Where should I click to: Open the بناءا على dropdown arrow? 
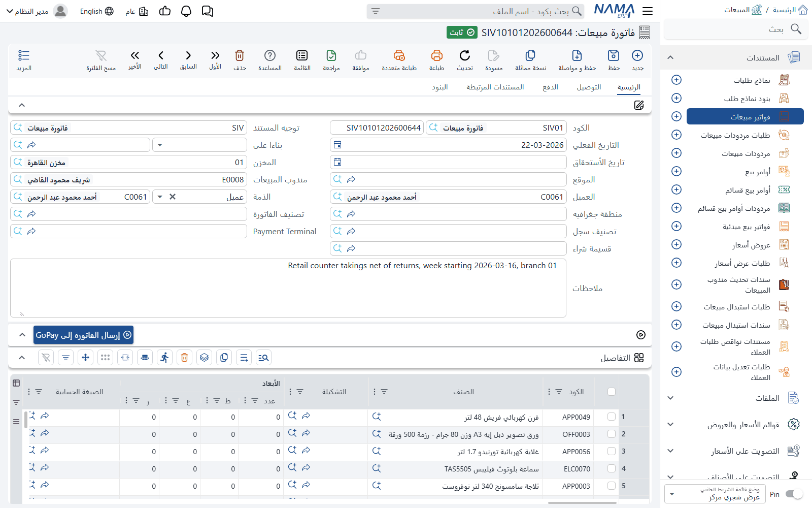[160, 145]
